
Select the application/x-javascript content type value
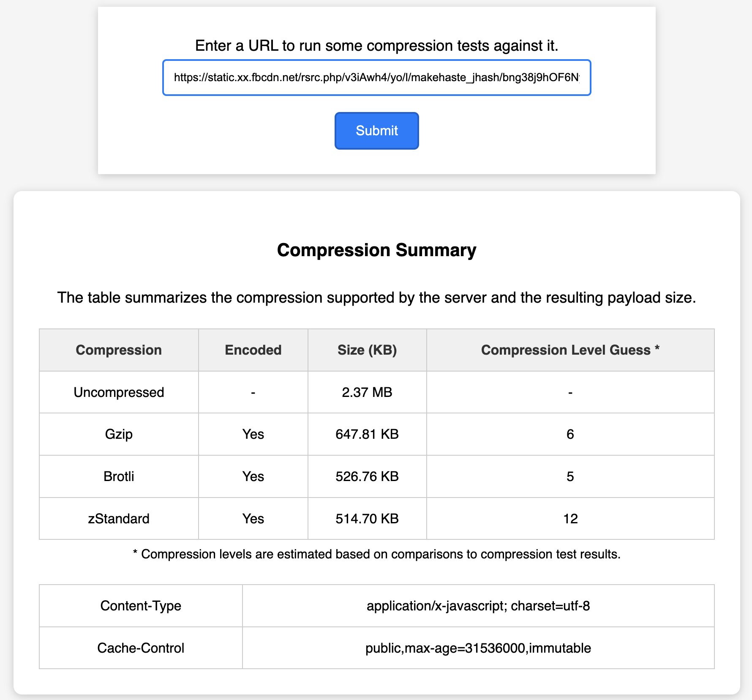[x=478, y=606]
